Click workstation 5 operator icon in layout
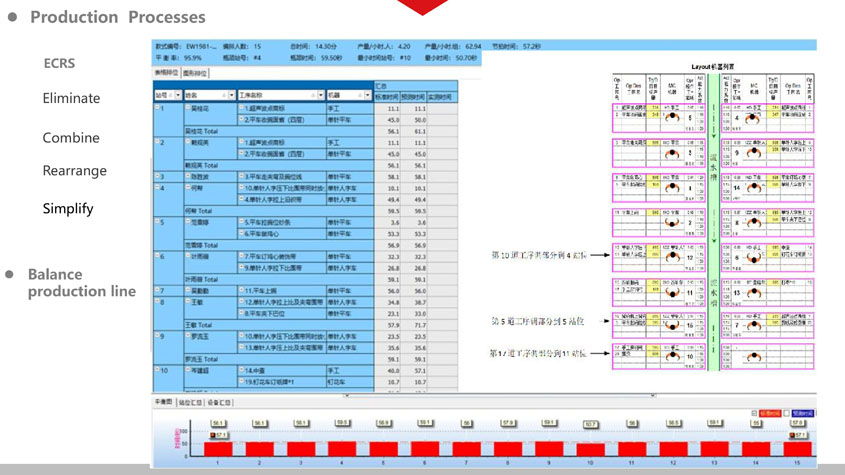Screen dimensions: 845x475 (673, 118)
